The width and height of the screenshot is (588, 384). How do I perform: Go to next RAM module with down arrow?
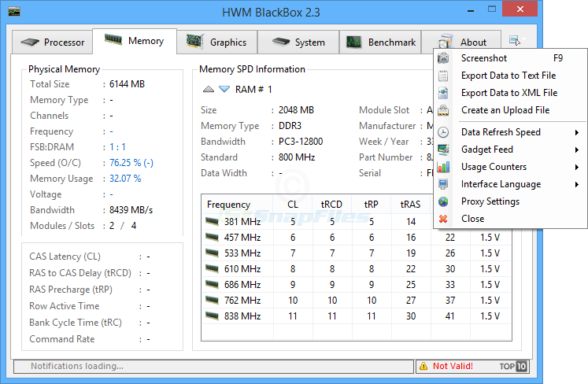tap(224, 89)
